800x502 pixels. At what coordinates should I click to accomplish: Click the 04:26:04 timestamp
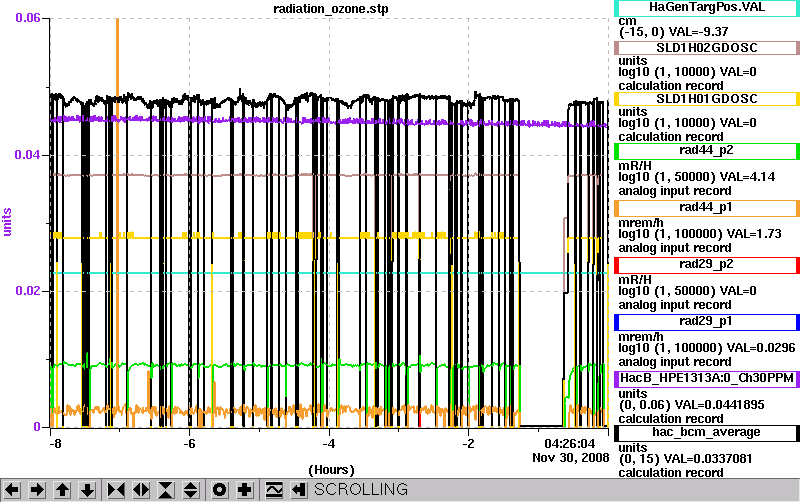point(570,444)
